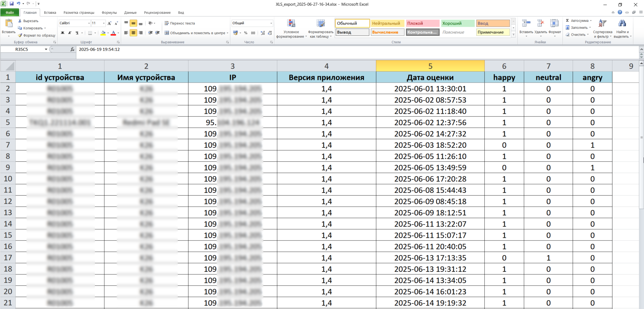The width and height of the screenshot is (644, 309).
Task: Click the borders icon in Шрифт group
Action: tap(90, 33)
